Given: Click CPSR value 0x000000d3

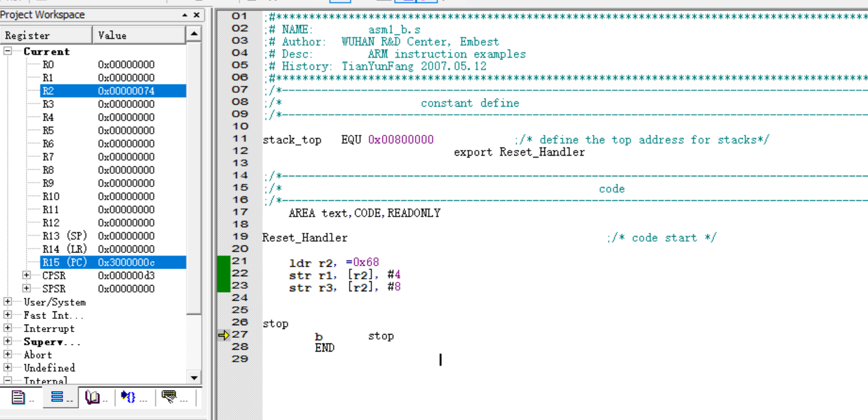Looking at the screenshot, I should click(126, 276).
